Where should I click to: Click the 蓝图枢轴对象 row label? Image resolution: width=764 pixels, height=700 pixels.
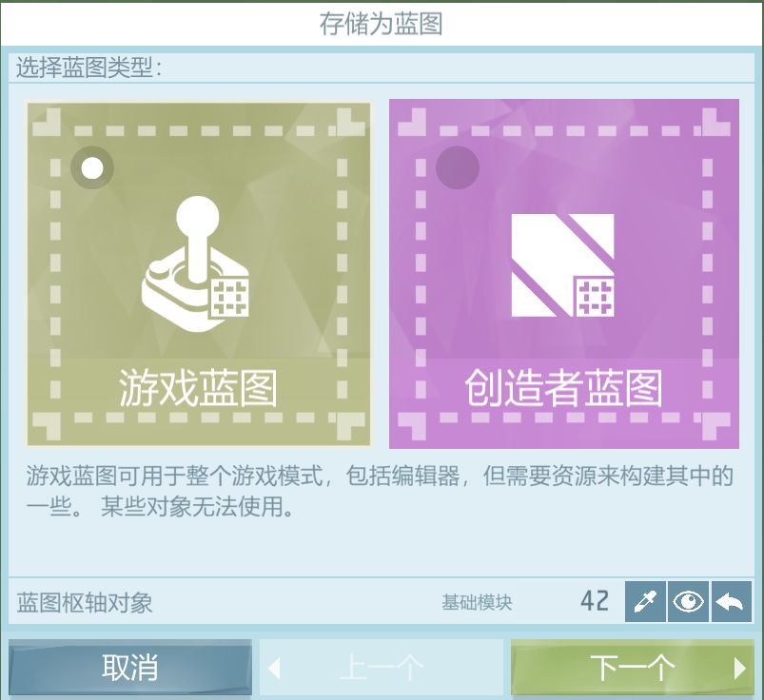tap(85, 603)
